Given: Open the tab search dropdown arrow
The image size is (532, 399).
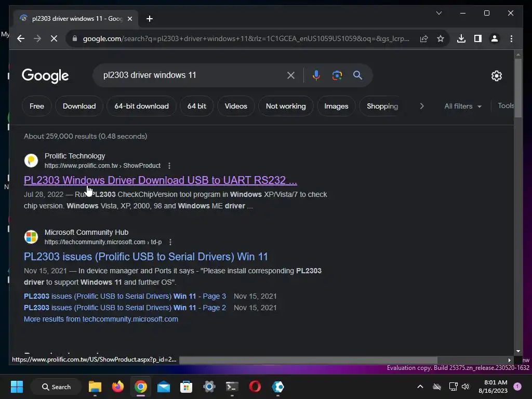Looking at the screenshot, I should coord(439,13).
